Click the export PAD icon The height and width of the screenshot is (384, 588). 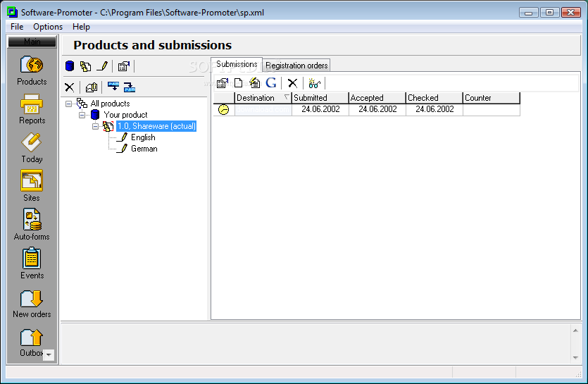pos(130,87)
